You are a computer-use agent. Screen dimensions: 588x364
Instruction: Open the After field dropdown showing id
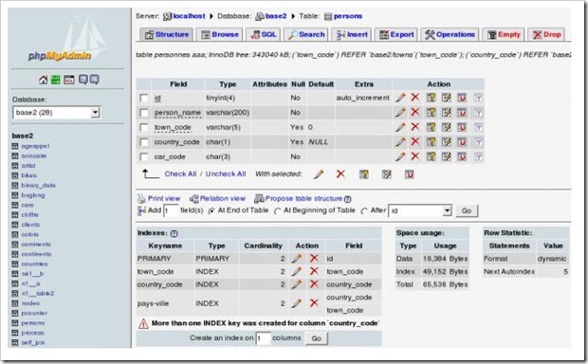[x=420, y=210]
